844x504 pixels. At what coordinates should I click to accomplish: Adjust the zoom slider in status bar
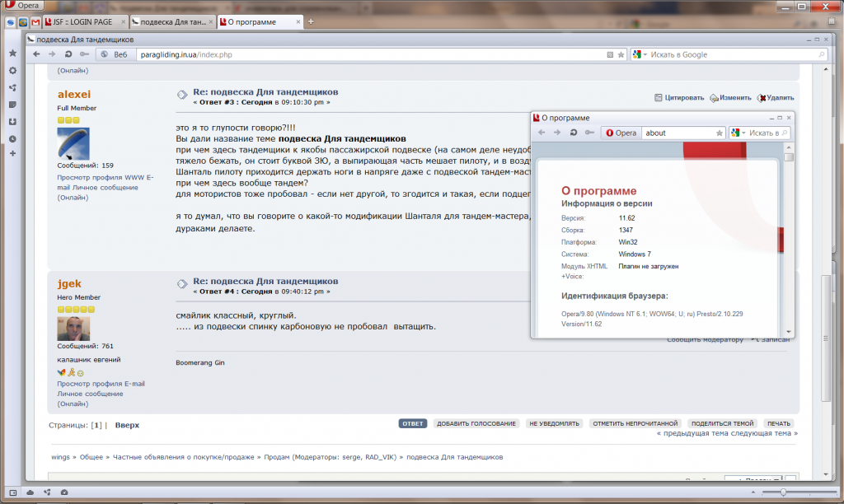(x=782, y=492)
